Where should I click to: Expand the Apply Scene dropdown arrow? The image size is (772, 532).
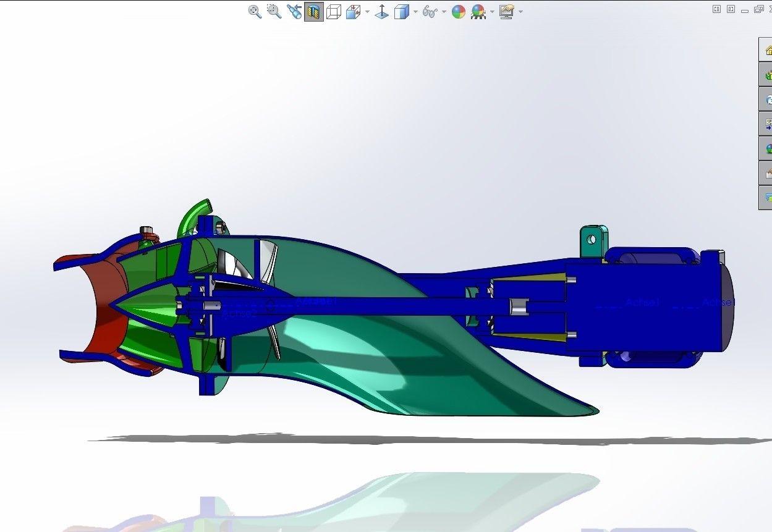[x=492, y=12]
